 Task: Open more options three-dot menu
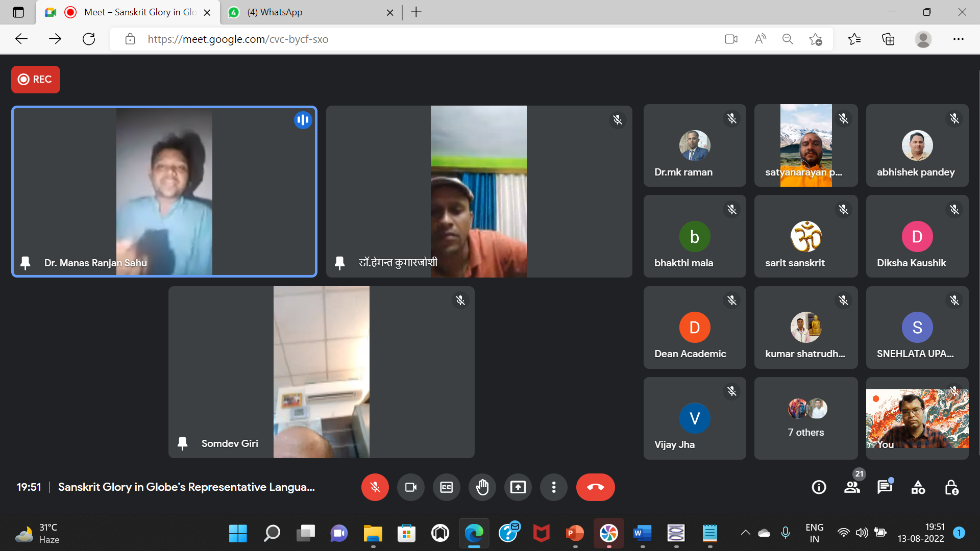(553, 487)
